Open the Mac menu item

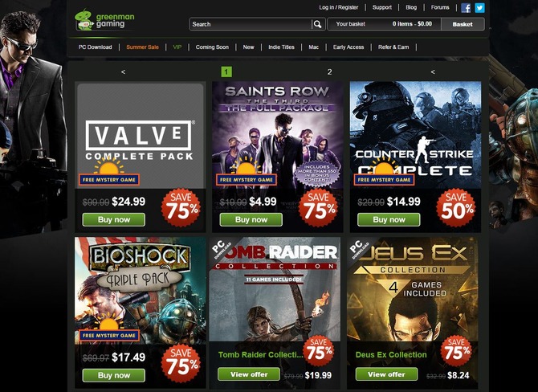tap(314, 47)
